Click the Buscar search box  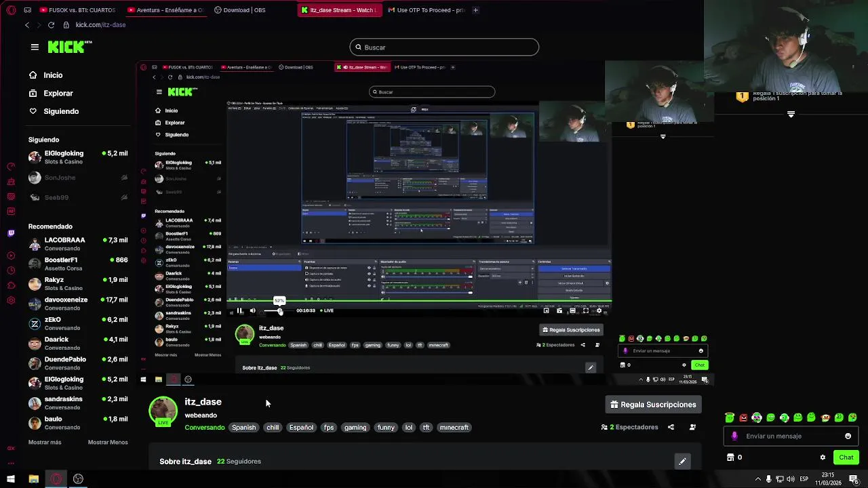pyautogui.click(x=444, y=47)
